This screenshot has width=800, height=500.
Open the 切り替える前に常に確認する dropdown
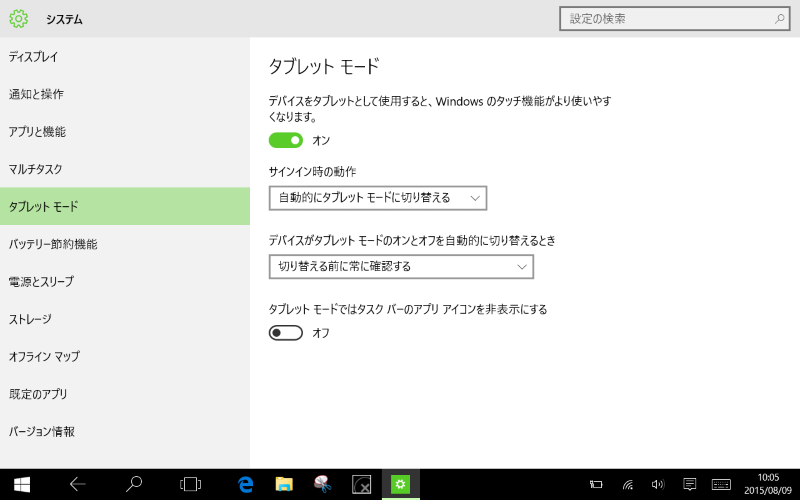(x=401, y=267)
